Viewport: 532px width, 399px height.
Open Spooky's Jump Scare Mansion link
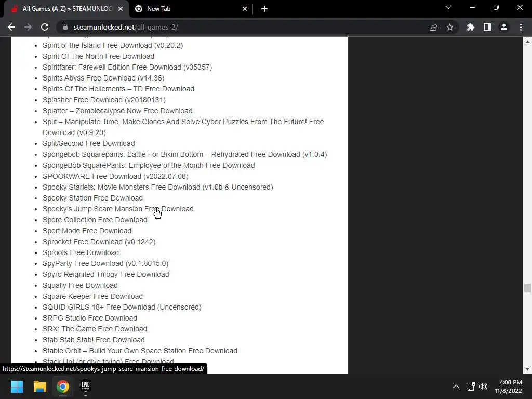[x=118, y=209]
